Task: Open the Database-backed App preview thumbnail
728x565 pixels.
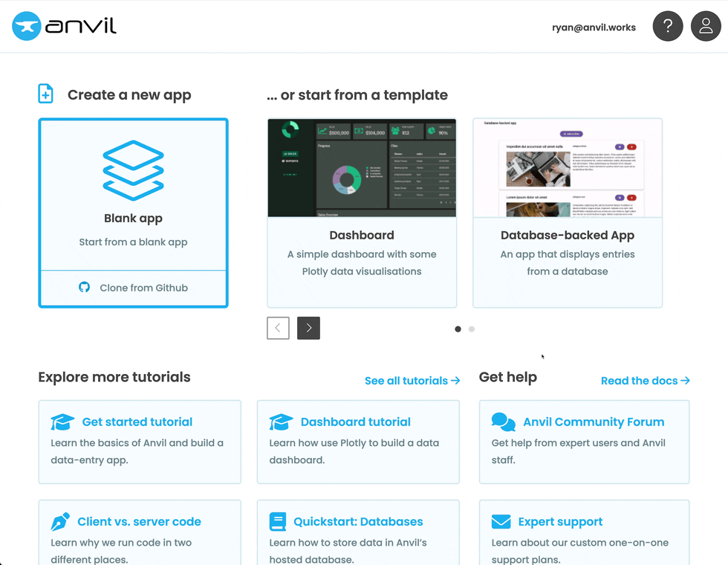Action: click(568, 168)
